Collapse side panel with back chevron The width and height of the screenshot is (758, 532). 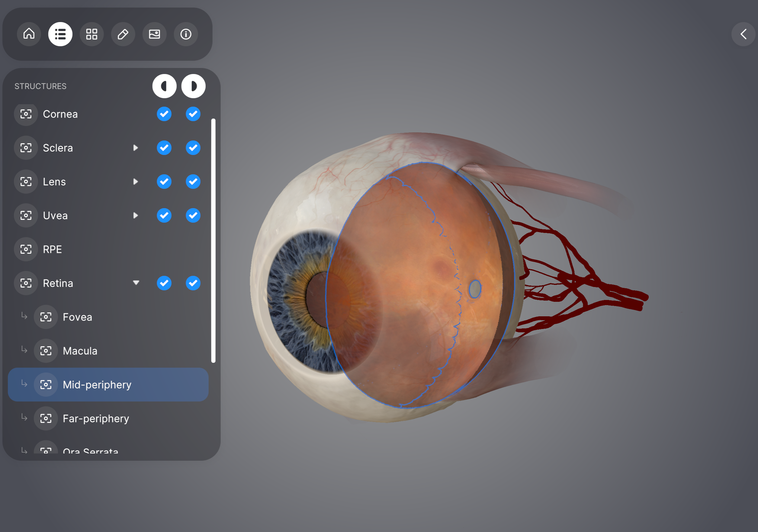coord(744,34)
